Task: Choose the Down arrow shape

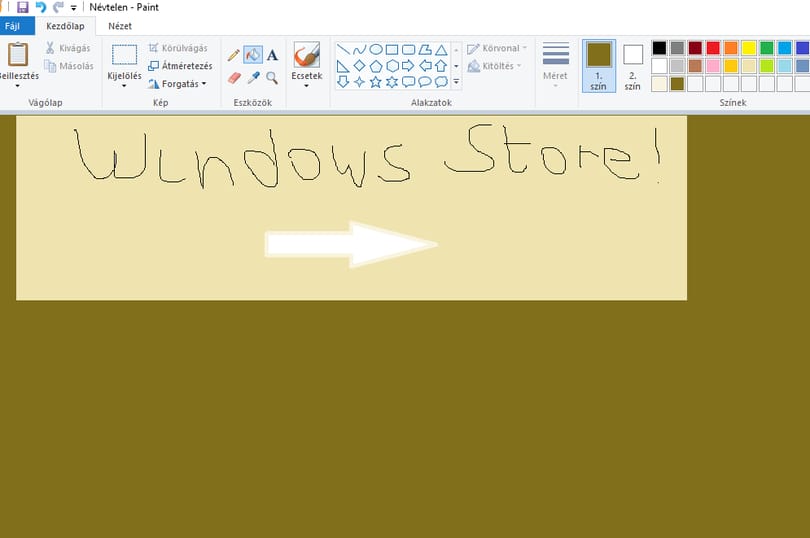Action: 343,82
